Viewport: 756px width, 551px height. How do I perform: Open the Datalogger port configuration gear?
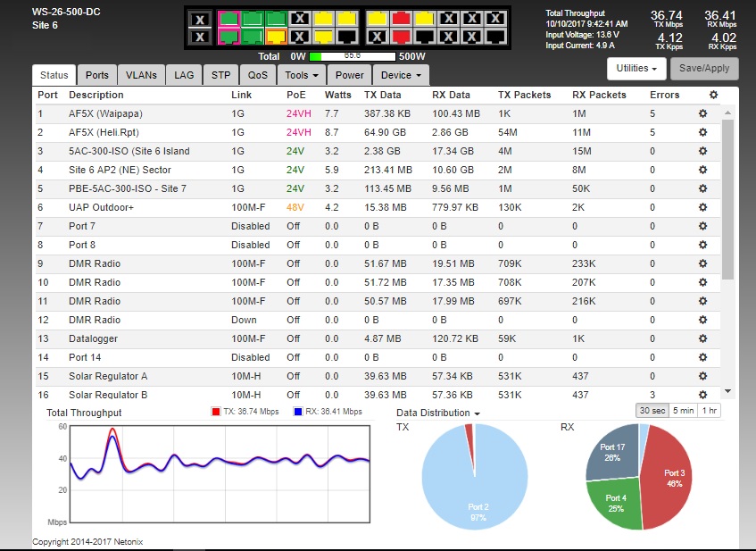(x=702, y=338)
